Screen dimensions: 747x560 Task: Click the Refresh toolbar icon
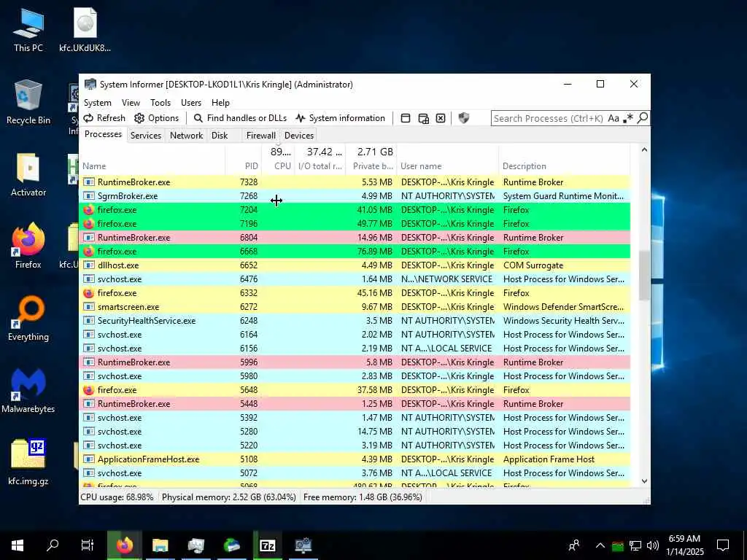point(88,118)
